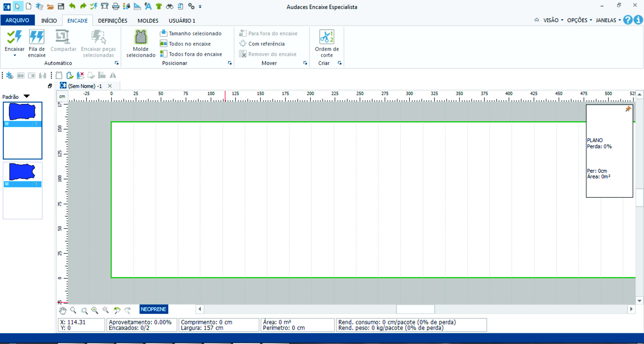Click the printer icon
The image size is (644, 344).
coord(116,6)
